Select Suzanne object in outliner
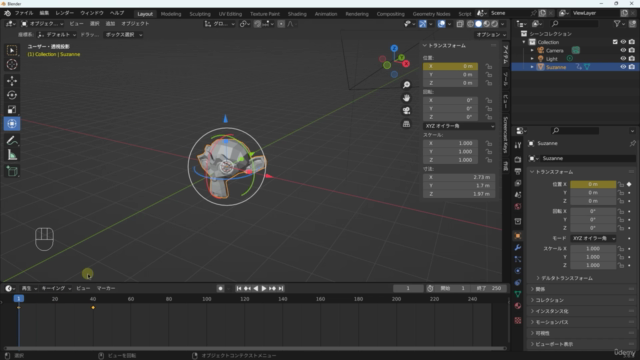Screen dimensions: 640x360 pyautogui.click(x=556, y=67)
